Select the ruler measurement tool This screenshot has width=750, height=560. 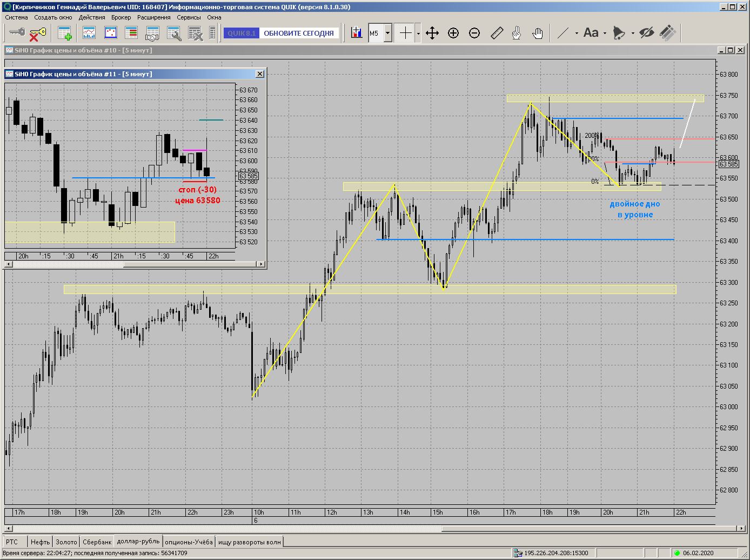(x=496, y=33)
